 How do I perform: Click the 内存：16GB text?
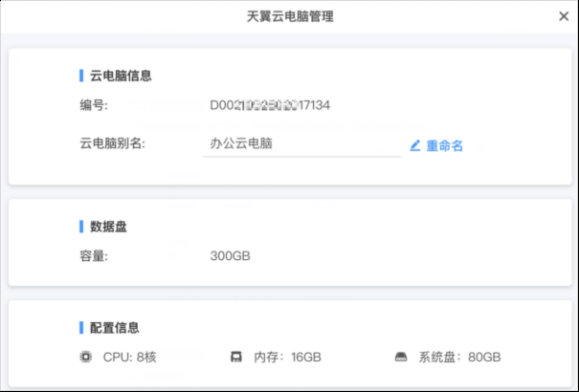click(x=287, y=357)
